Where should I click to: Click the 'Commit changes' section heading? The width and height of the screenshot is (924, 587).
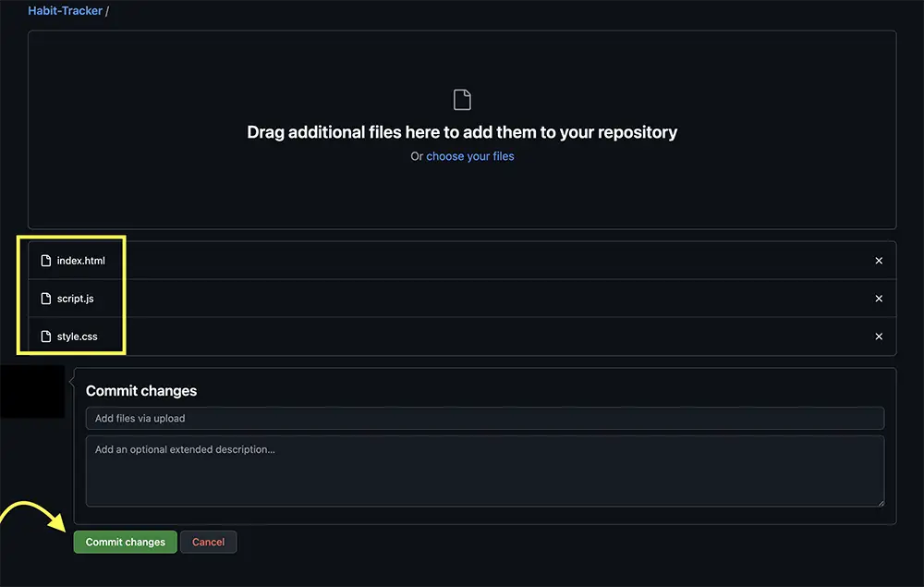(141, 391)
